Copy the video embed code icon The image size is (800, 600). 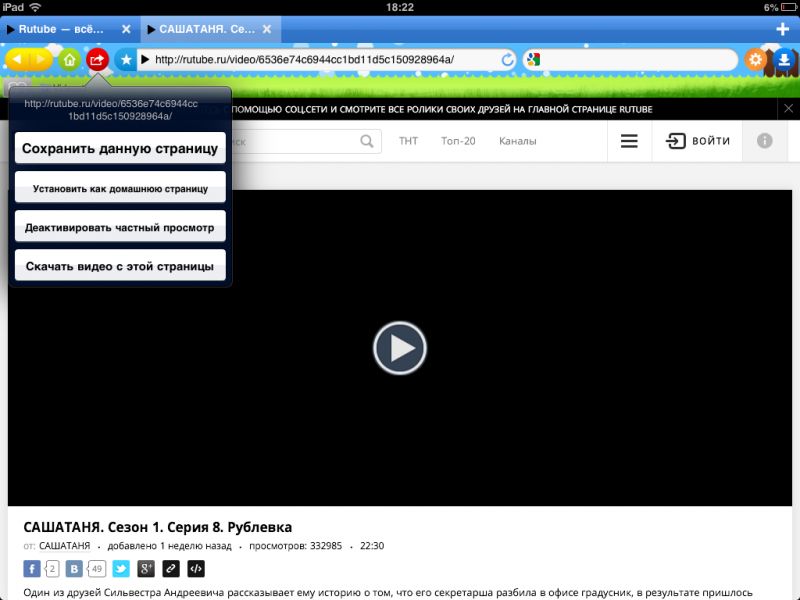tap(196, 569)
